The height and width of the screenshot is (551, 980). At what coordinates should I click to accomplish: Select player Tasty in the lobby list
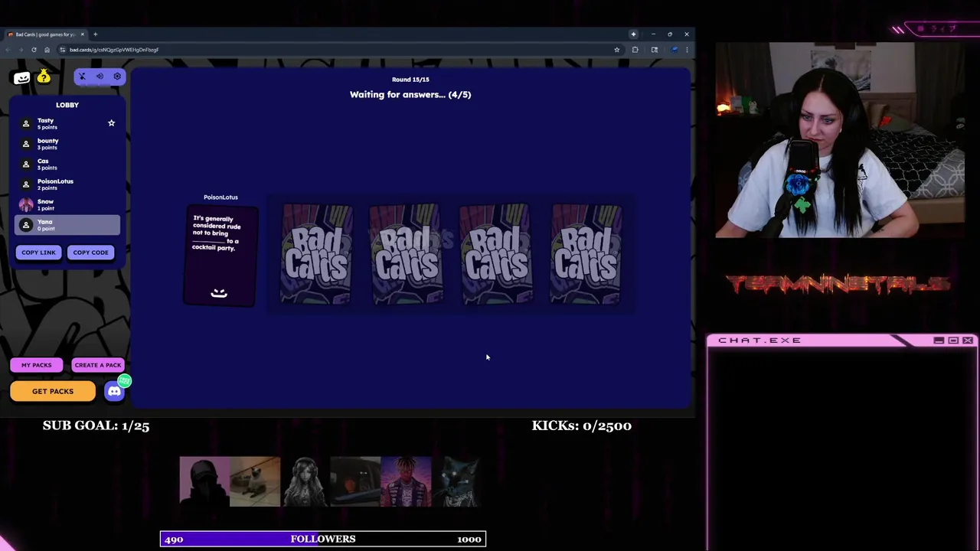[x=67, y=123]
